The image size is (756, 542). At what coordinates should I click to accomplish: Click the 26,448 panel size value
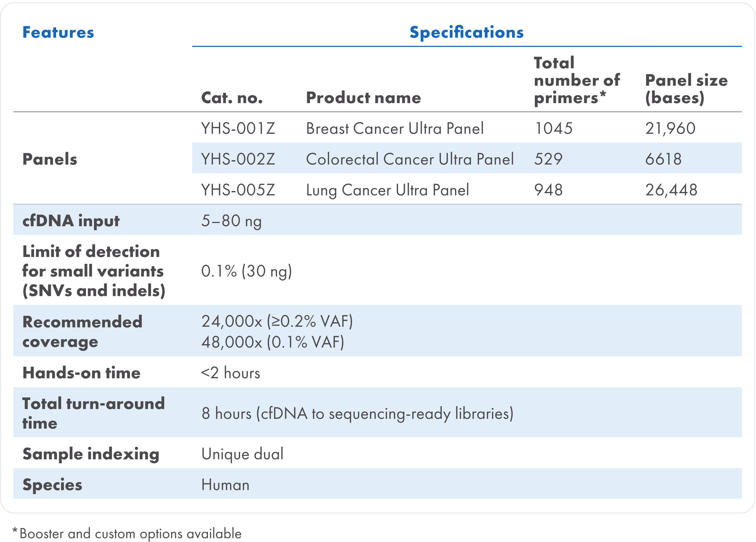click(671, 190)
